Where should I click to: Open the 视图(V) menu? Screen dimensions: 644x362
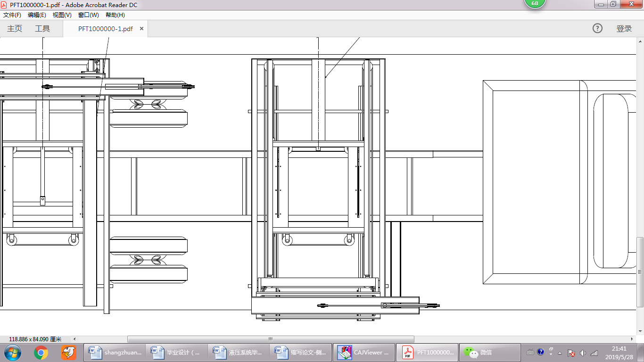tap(62, 15)
